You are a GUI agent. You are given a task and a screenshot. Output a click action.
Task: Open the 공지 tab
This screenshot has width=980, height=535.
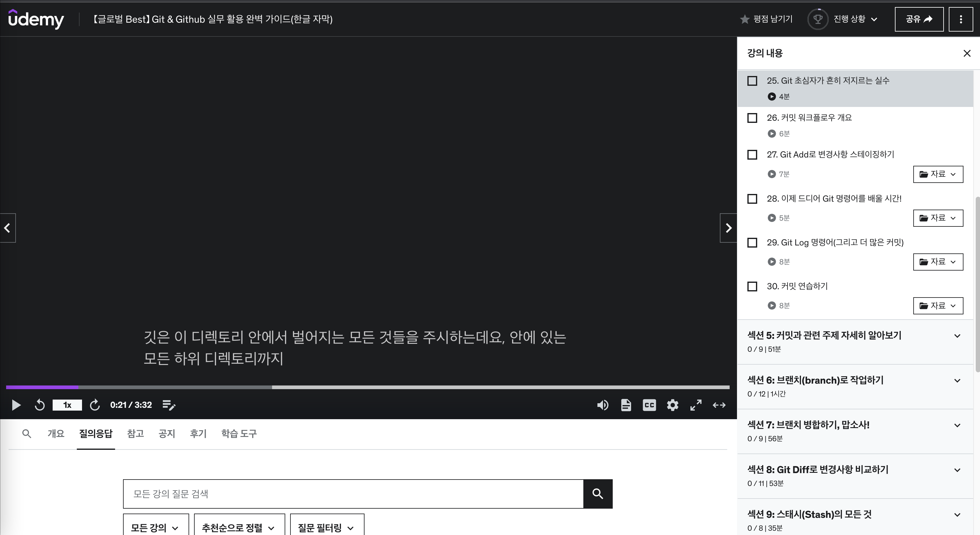click(166, 433)
